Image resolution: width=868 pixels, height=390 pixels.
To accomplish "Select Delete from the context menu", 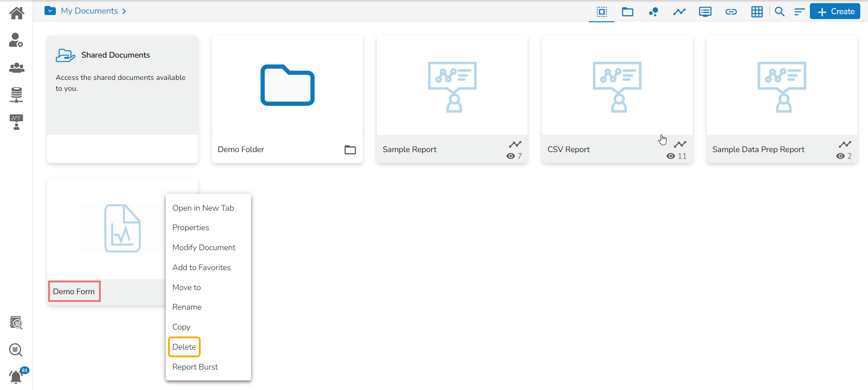I will pos(184,347).
